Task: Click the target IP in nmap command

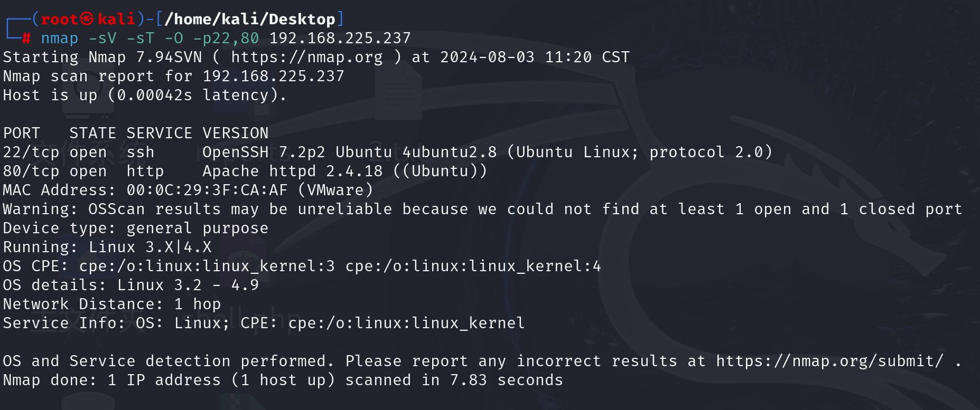Action: [340, 38]
